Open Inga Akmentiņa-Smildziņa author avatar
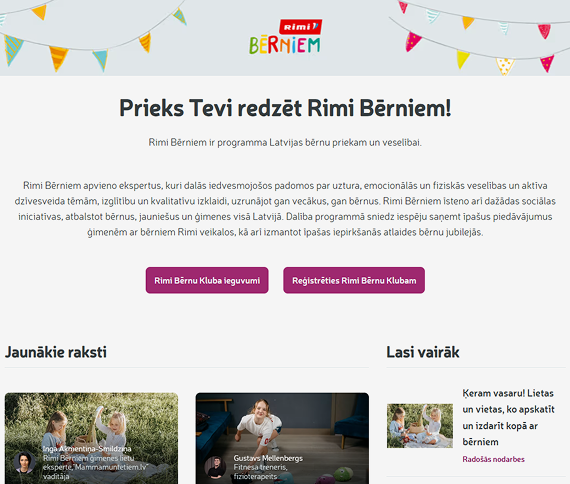 pos(24,463)
